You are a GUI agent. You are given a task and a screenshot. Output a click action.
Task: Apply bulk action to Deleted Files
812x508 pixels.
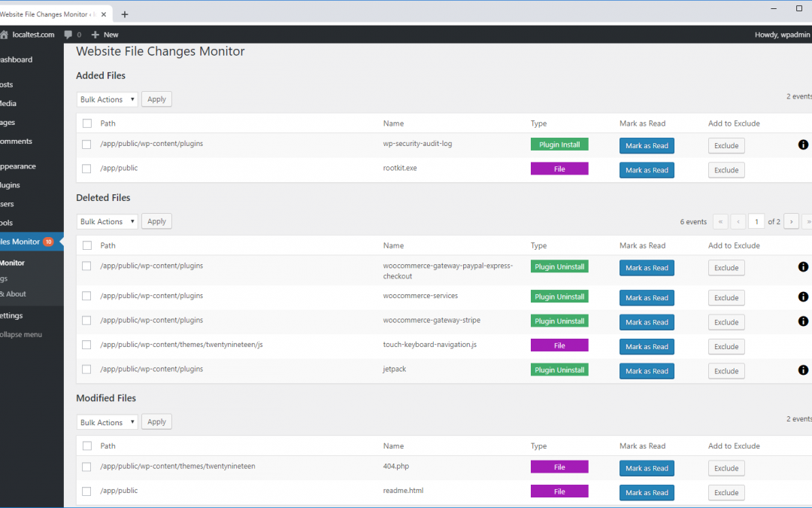click(x=156, y=221)
